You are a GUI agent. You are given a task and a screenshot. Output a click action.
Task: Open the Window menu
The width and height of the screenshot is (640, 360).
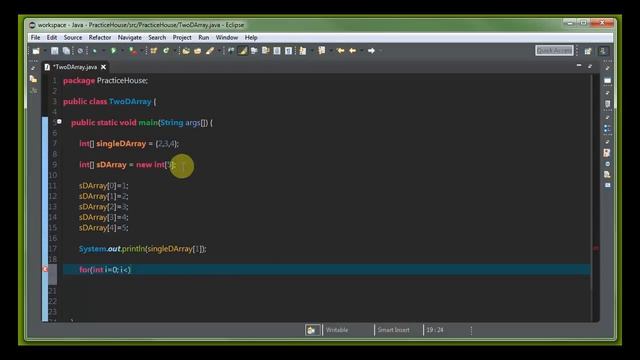pyautogui.click(x=227, y=38)
